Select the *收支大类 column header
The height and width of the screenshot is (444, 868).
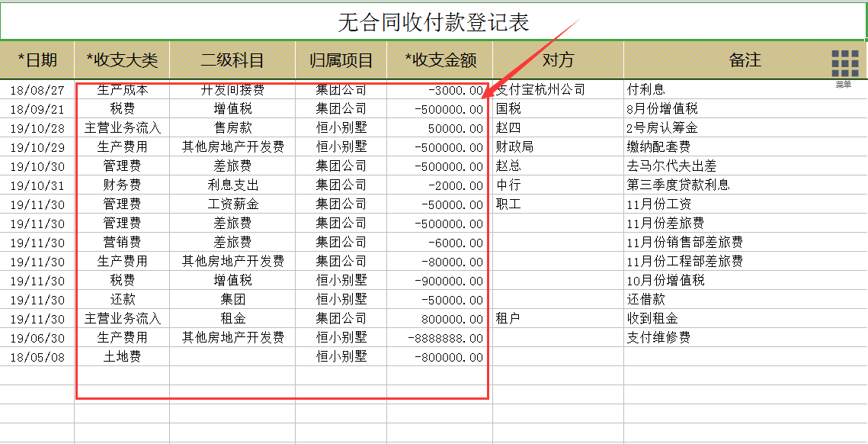pyautogui.click(x=123, y=60)
